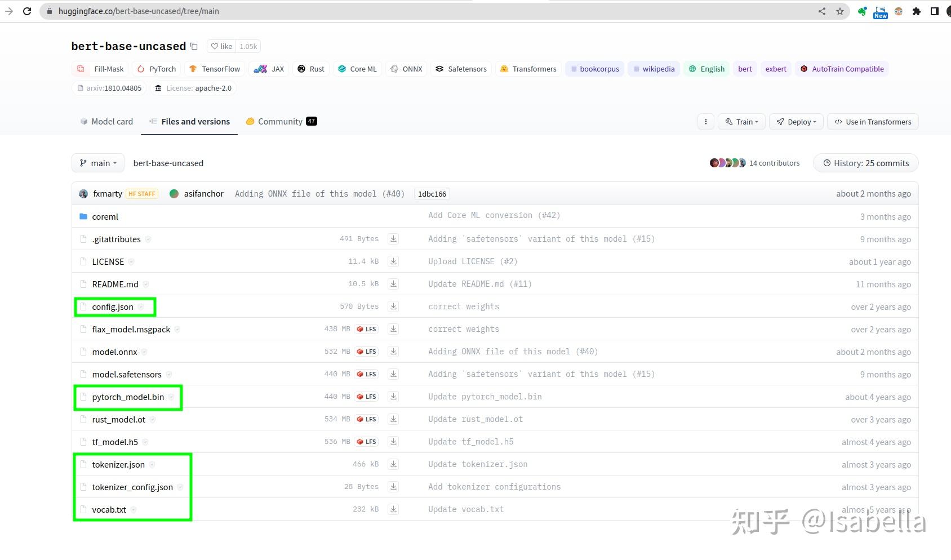Expand the Deploy dropdown
Image resolution: width=951 pixels, height=560 pixels.
[x=796, y=122]
